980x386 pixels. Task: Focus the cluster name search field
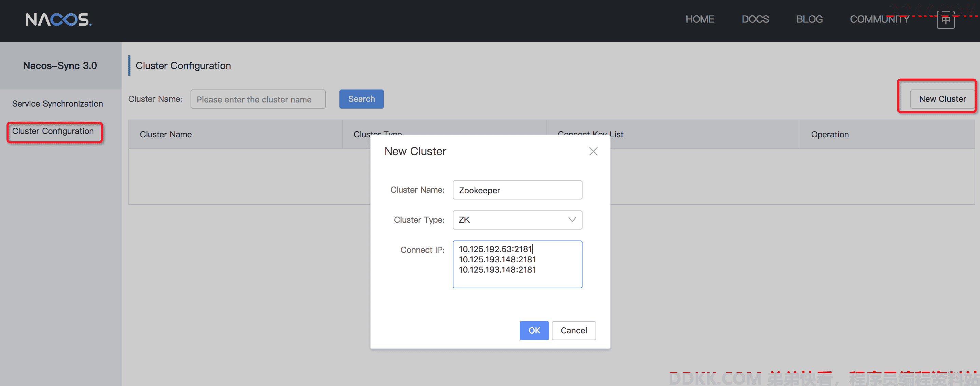tap(258, 99)
